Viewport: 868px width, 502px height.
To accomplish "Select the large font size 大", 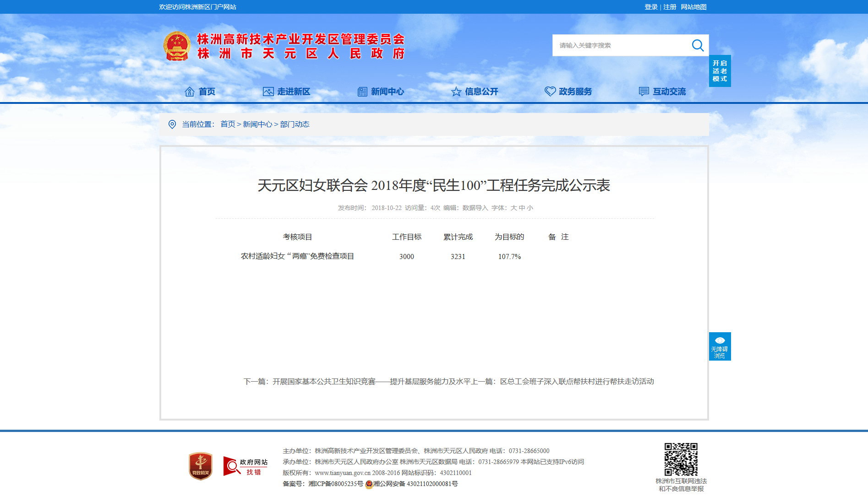I will tap(513, 208).
